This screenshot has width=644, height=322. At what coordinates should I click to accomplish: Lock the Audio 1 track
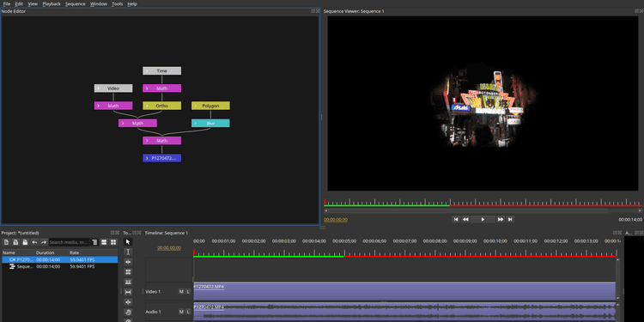coord(188,312)
